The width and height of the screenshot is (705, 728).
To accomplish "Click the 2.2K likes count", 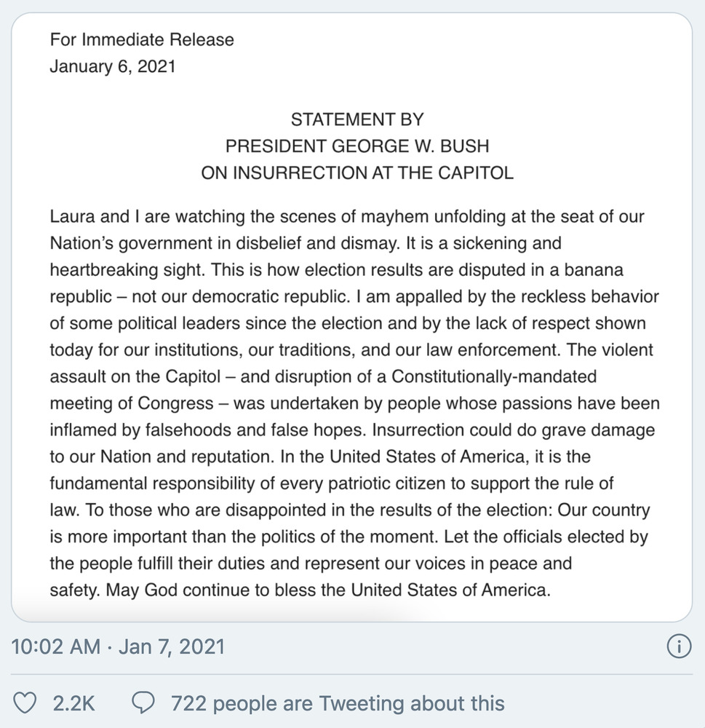I will [x=73, y=703].
